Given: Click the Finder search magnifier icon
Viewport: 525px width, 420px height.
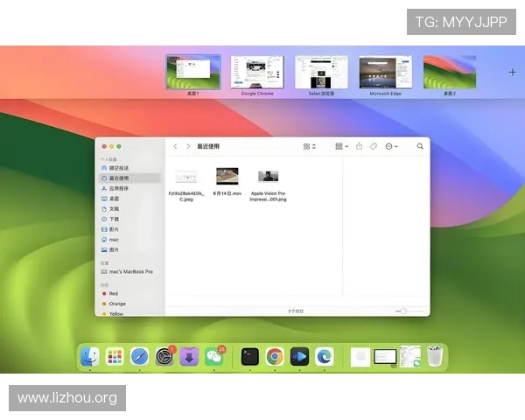Looking at the screenshot, I should [x=420, y=146].
